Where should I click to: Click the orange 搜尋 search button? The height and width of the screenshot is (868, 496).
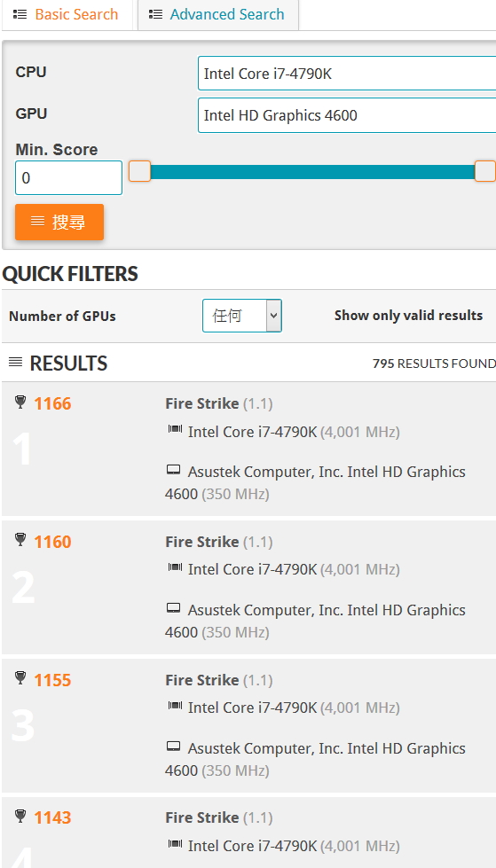click(x=59, y=222)
